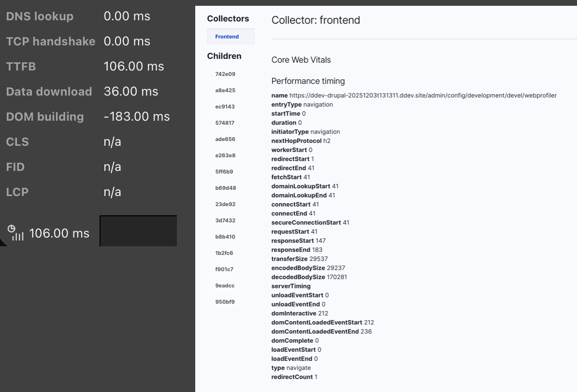Click the empty dark toolbar block
Image resolution: width=577 pixels, height=392 pixels.
[x=138, y=231]
